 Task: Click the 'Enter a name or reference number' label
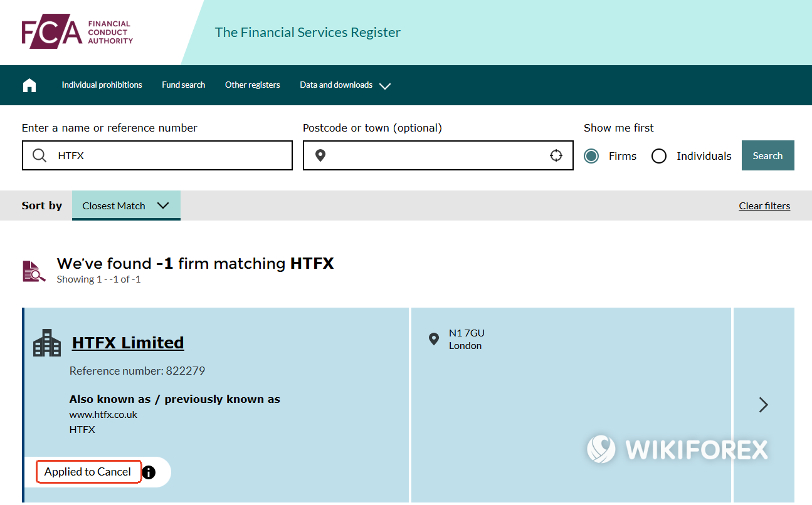pos(110,128)
